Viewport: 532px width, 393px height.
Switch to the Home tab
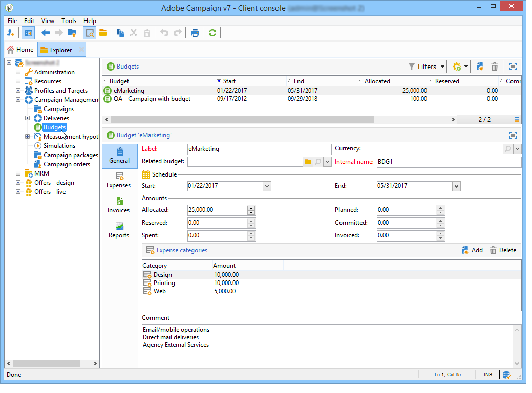20,50
